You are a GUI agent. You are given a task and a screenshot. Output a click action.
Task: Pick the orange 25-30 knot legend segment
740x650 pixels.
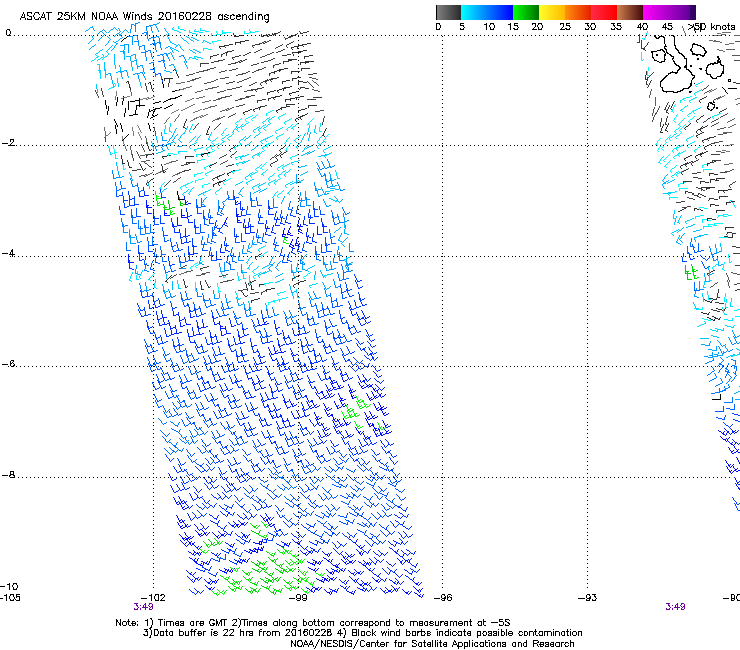tap(578, 12)
